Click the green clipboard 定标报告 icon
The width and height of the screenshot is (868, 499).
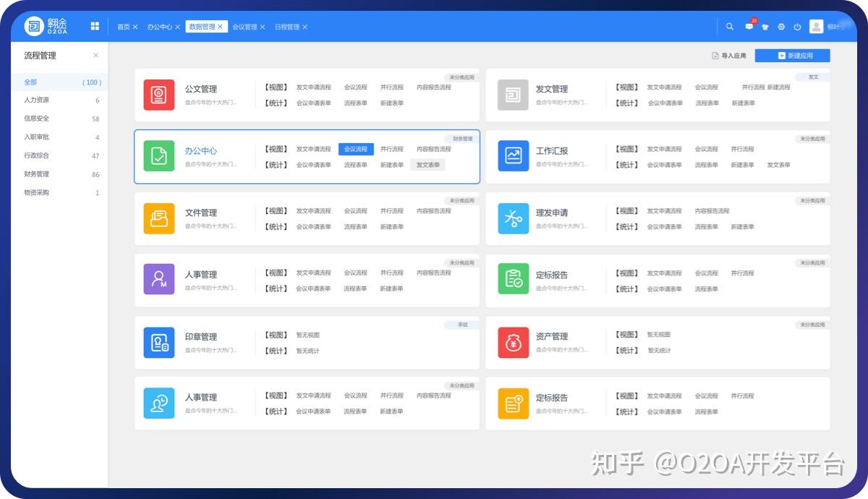(x=513, y=280)
